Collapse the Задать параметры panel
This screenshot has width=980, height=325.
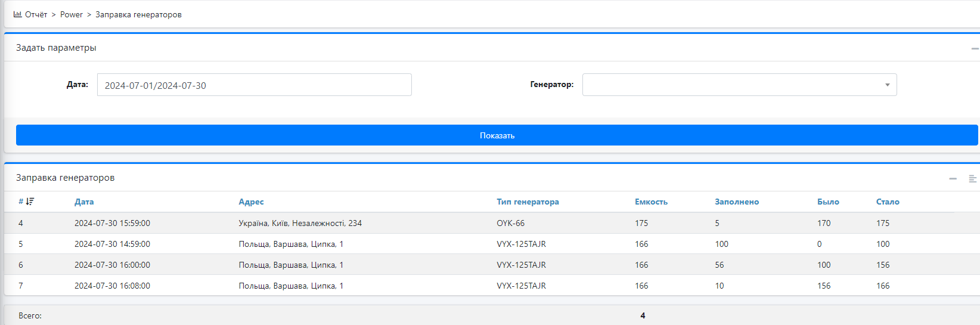coord(975,48)
